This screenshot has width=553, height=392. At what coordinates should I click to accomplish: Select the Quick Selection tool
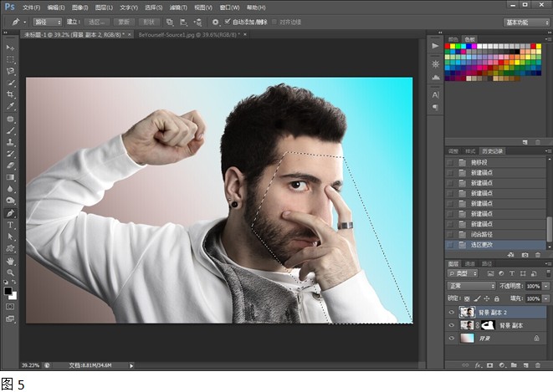click(x=10, y=83)
